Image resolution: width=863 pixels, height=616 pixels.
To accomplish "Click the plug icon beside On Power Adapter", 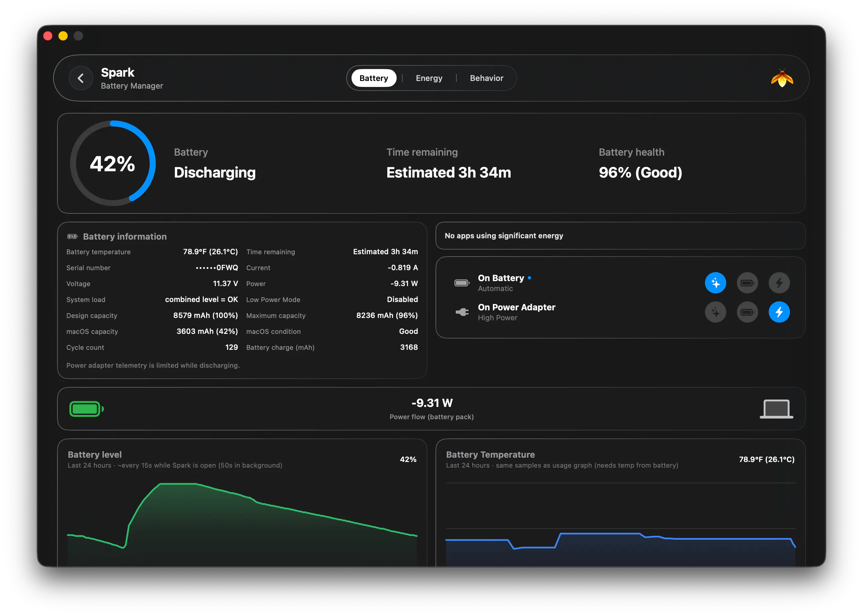I will pyautogui.click(x=462, y=312).
